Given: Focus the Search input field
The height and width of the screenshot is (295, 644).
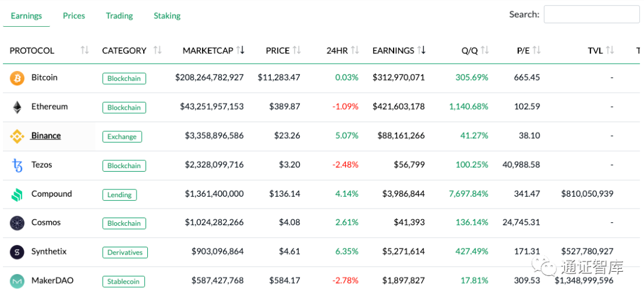Looking at the screenshot, I should click(x=591, y=15).
